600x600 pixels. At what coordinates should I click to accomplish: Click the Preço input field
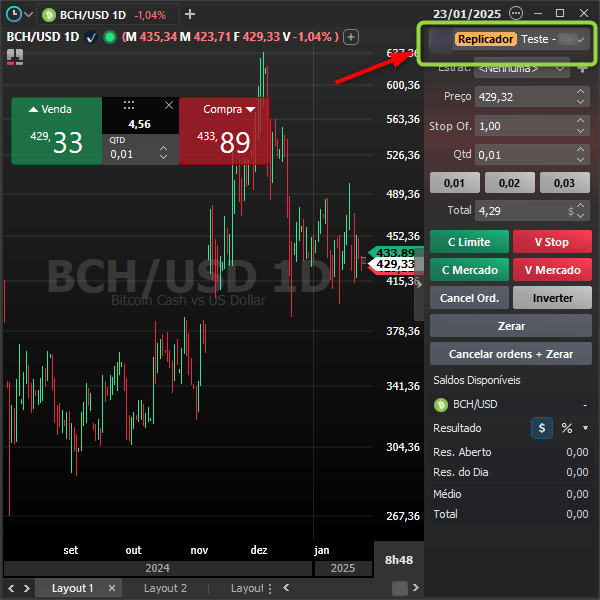532,97
